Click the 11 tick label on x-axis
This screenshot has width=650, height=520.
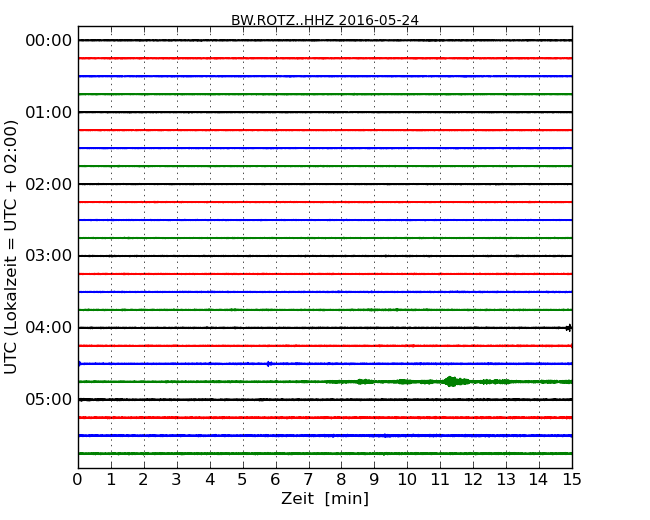coord(440,480)
